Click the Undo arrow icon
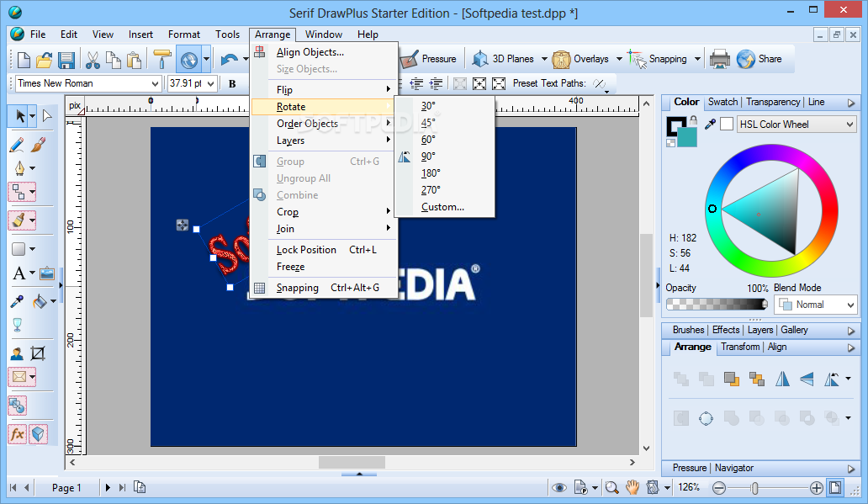Viewport: 868px width, 504px height. pos(229,59)
